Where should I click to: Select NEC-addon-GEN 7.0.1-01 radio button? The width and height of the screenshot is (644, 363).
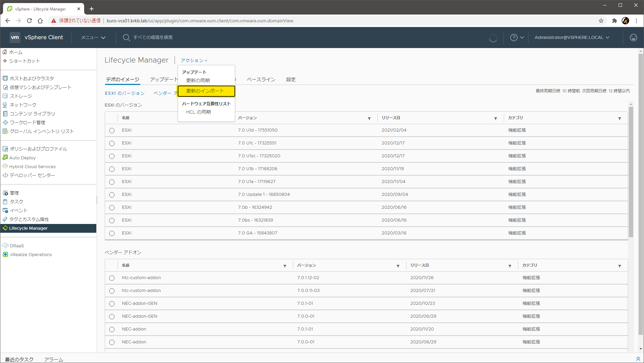(x=112, y=304)
